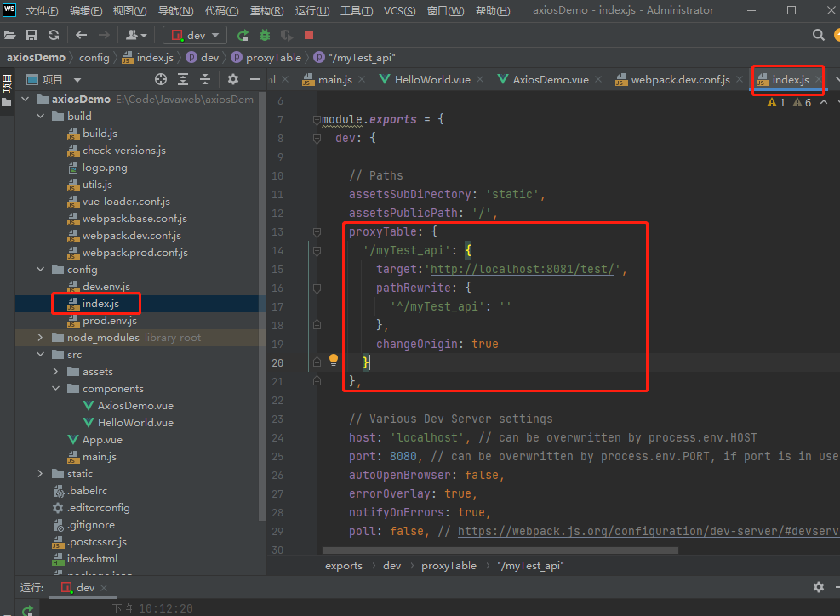Close the main.js tab
840x616 pixels.
[x=363, y=79]
